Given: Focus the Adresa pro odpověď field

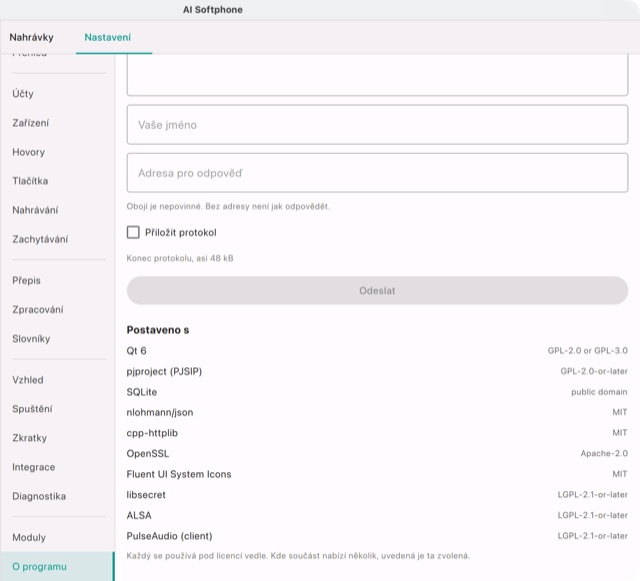Looking at the screenshot, I should (x=377, y=173).
